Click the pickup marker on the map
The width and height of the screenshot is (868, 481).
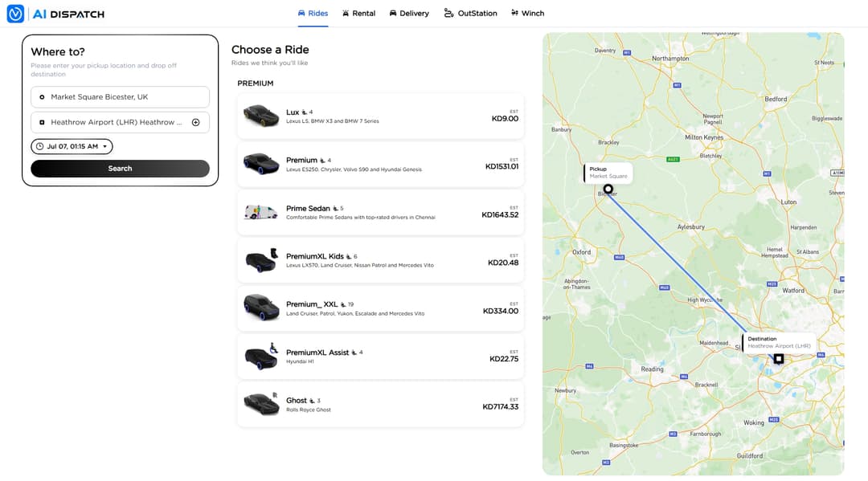(x=608, y=189)
